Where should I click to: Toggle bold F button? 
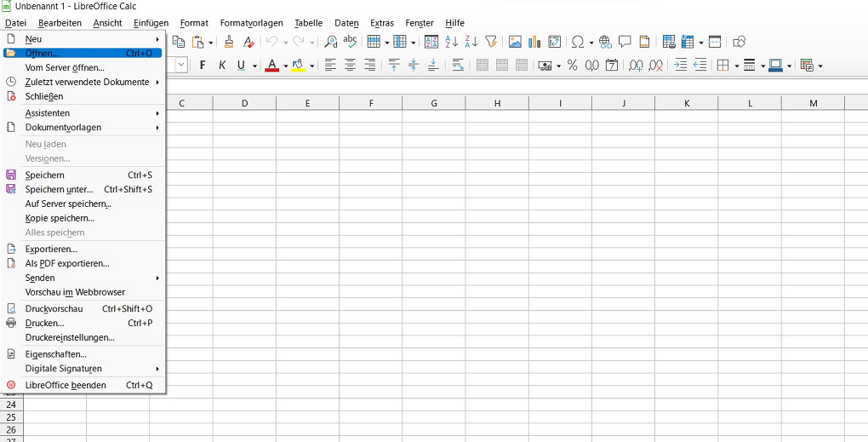tap(203, 66)
